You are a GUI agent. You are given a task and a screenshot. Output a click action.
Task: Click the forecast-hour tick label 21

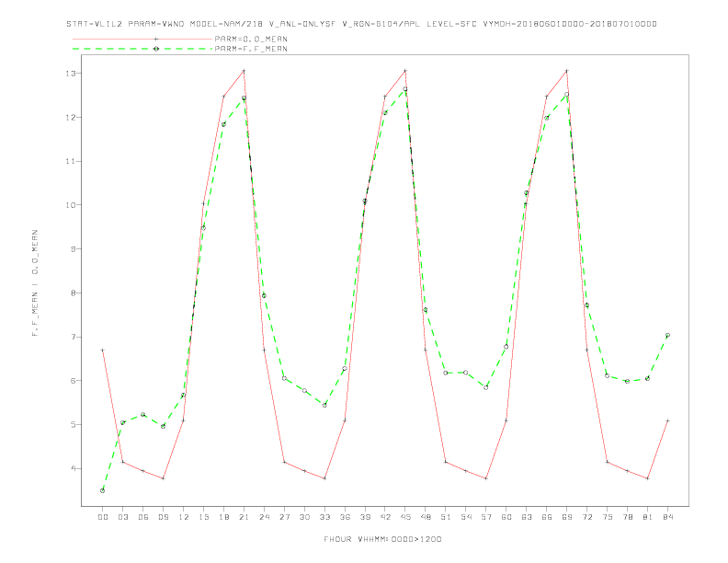pos(244,517)
